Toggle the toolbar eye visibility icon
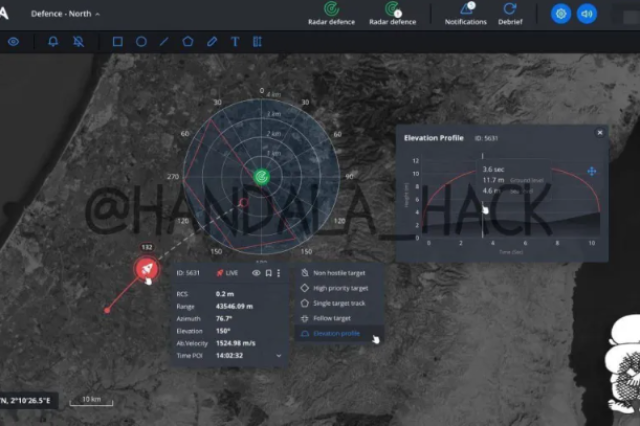The image size is (640, 426). 13,42
